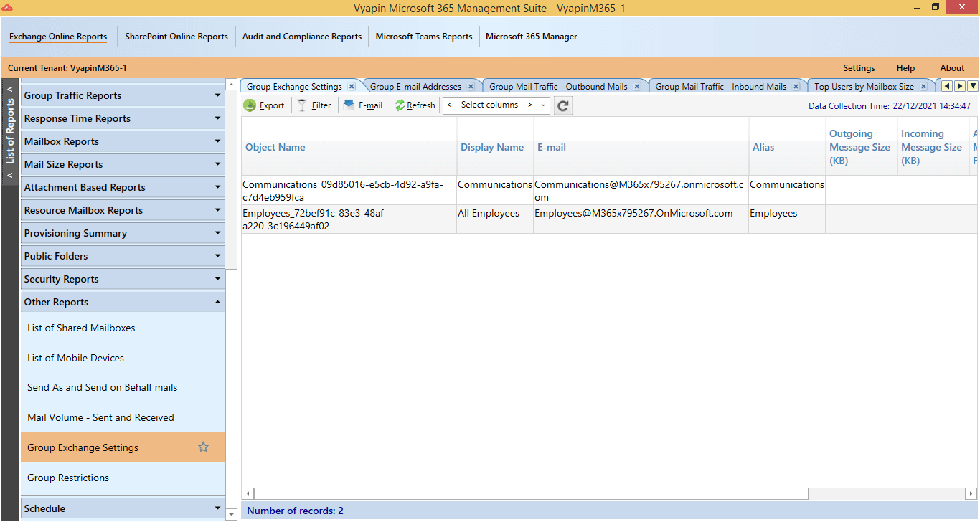This screenshot has width=980, height=522.
Task: Select the Communications object name cell
Action: [x=349, y=191]
